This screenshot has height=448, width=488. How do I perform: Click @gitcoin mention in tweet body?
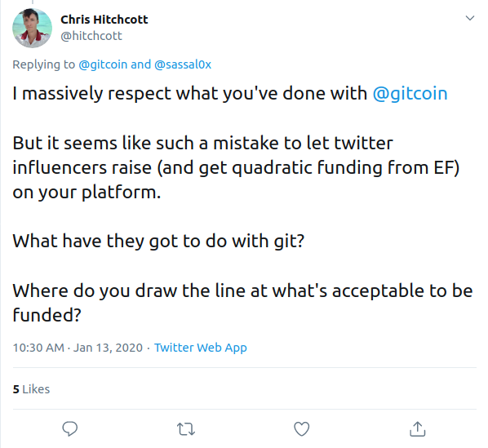(410, 94)
